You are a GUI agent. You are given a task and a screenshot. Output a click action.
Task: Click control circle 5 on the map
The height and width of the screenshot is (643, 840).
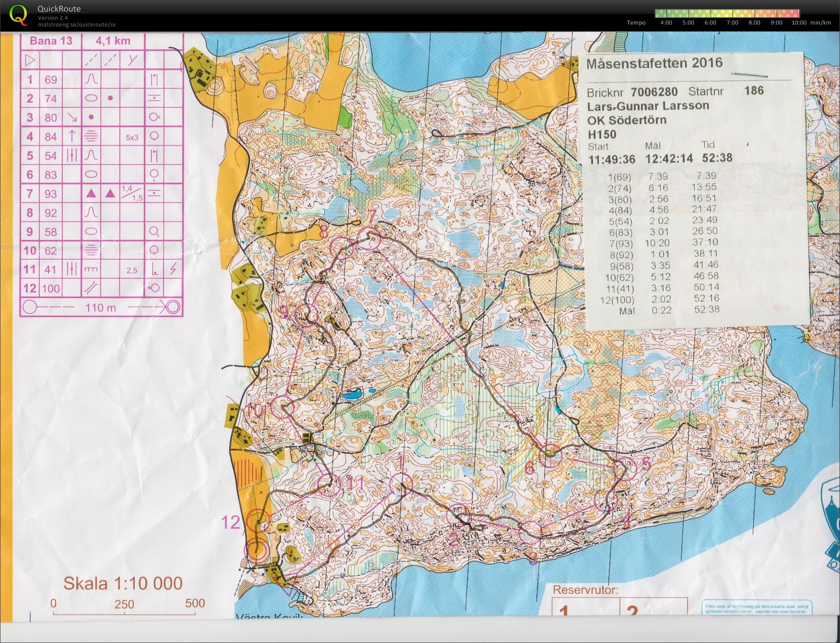(x=626, y=469)
